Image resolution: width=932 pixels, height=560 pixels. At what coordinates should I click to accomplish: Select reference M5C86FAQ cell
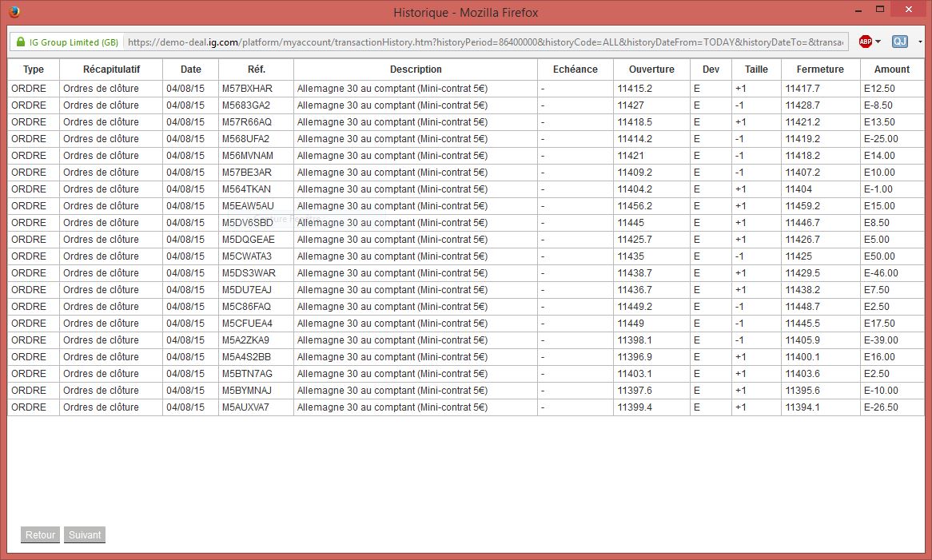coord(257,307)
